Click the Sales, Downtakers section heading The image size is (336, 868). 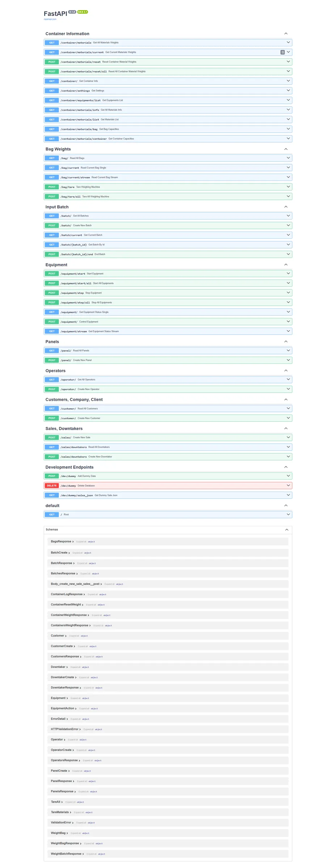click(64, 429)
